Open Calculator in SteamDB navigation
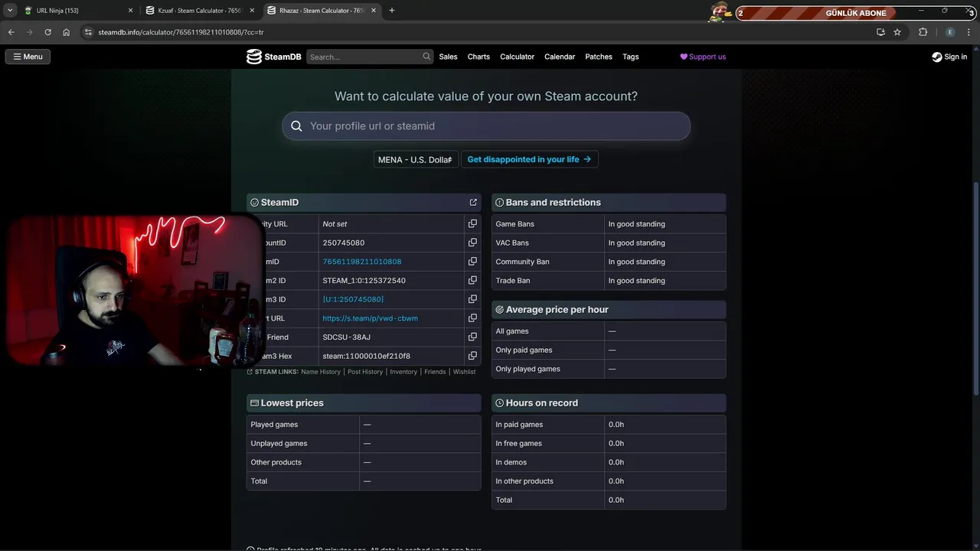The image size is (980, 551). coord(517,57)
